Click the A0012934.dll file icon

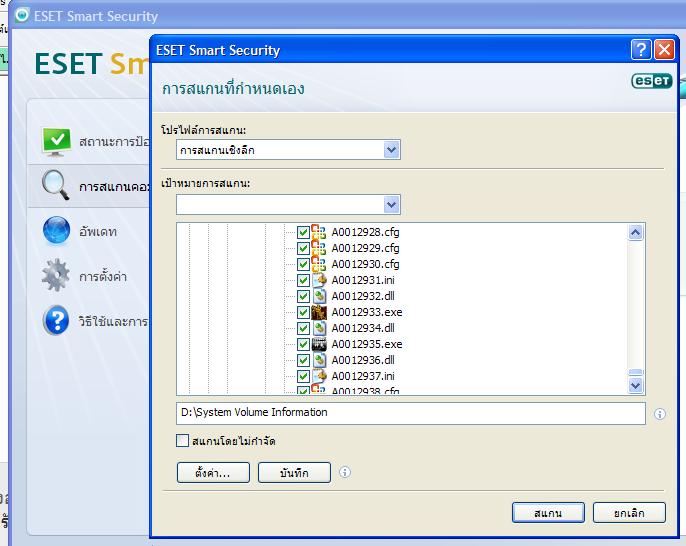coord(319,328)
